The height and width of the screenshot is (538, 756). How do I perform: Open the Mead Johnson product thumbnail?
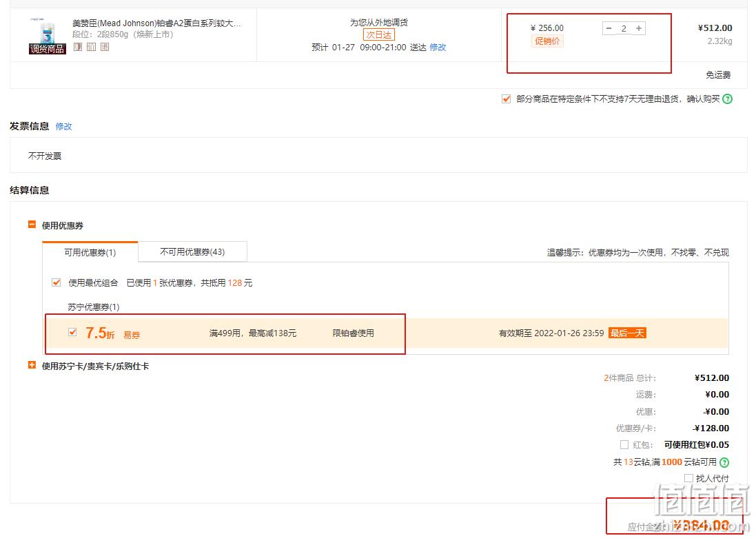pyautogui.click(x=48, y=36)
